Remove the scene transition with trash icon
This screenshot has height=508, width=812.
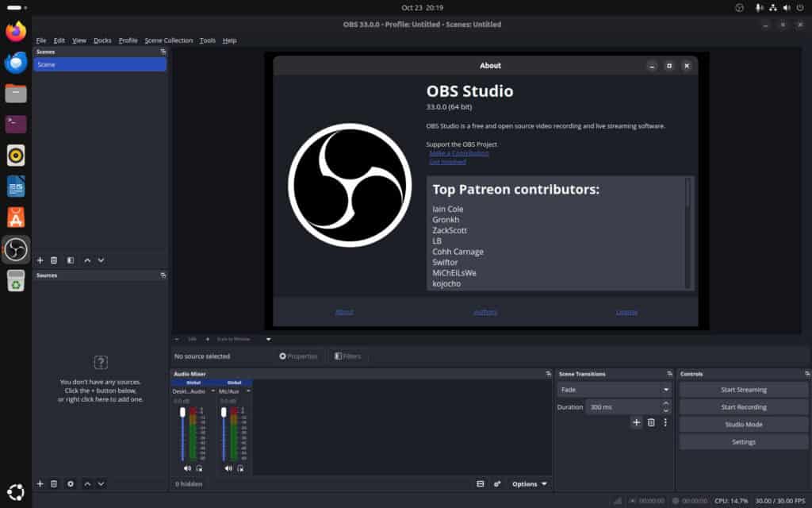[x=651, y=422]
